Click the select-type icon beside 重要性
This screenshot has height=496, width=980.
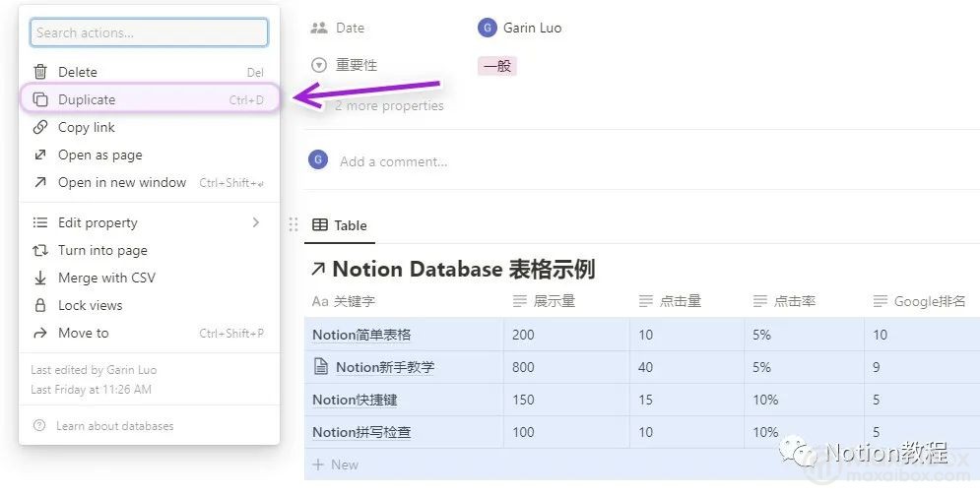[319, 65]
